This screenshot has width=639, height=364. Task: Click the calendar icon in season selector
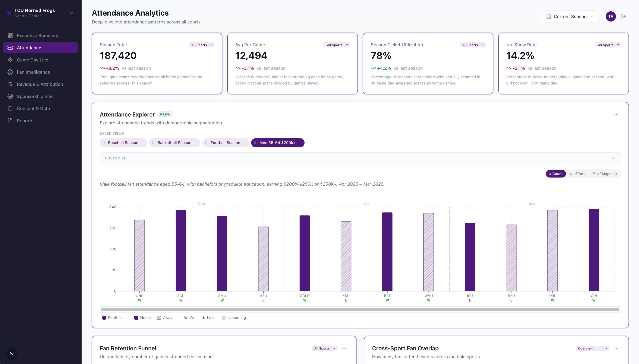tap(548, 16)
